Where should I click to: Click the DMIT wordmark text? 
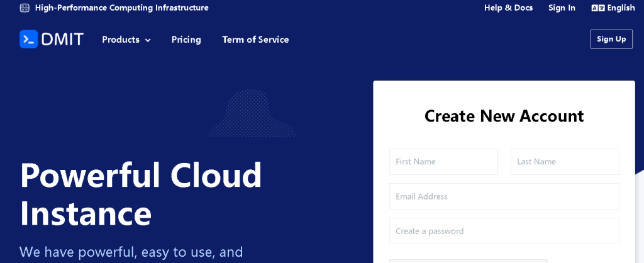(62, 40)
